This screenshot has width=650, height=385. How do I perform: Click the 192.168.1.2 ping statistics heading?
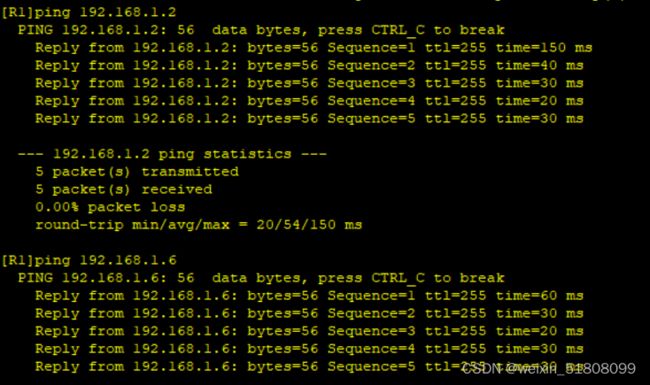click(x=172, y=154)
